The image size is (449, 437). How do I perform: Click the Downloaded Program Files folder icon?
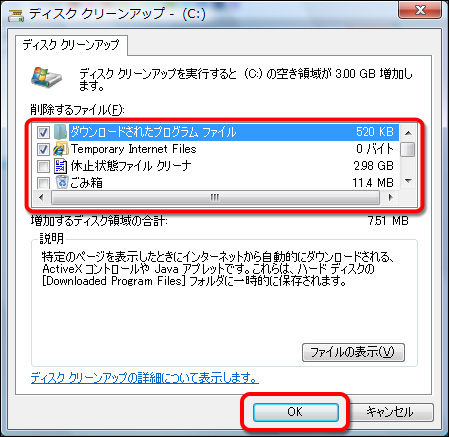60,132
